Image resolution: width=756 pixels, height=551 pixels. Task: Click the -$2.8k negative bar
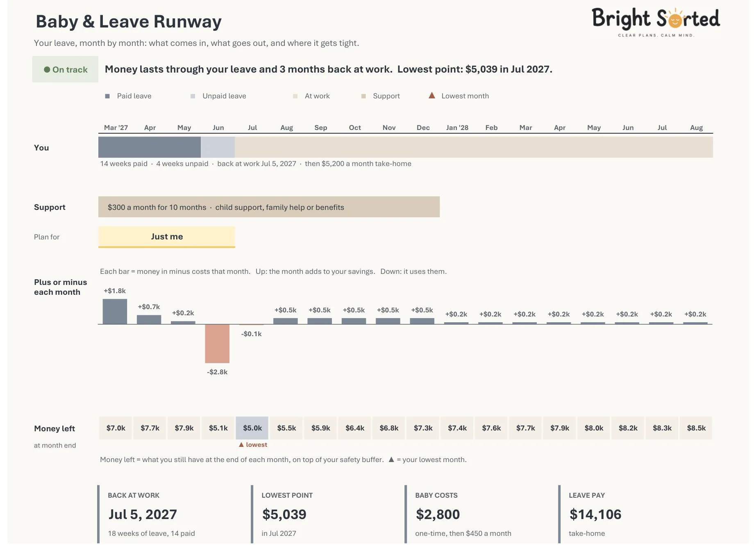pyautogui.click(x=217, y=344)
